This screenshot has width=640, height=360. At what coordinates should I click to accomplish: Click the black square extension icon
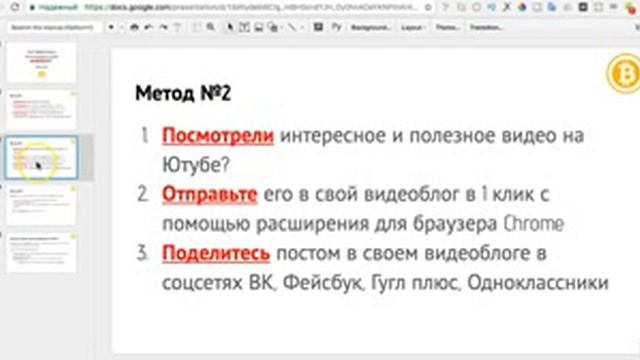click(x=583, y=7)
